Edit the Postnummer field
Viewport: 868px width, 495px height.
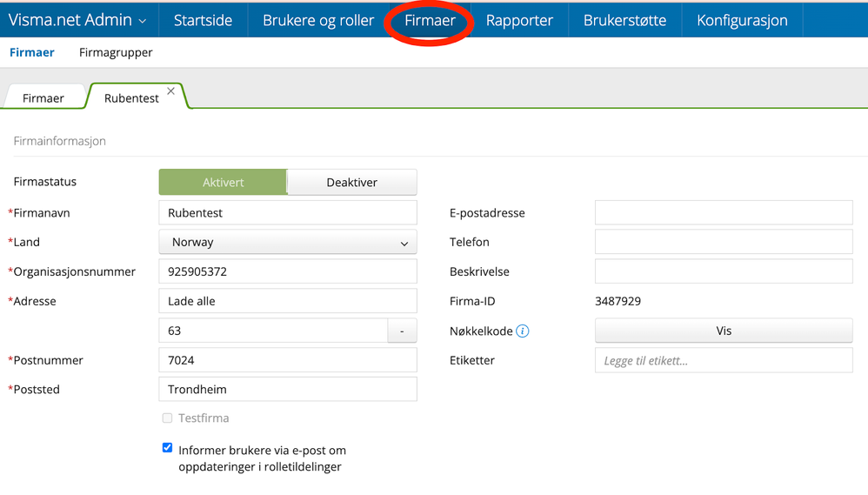(288, 360)
